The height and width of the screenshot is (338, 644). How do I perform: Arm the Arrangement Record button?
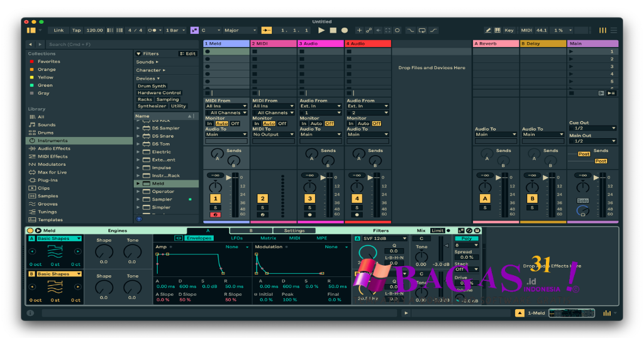coord(345,30)
